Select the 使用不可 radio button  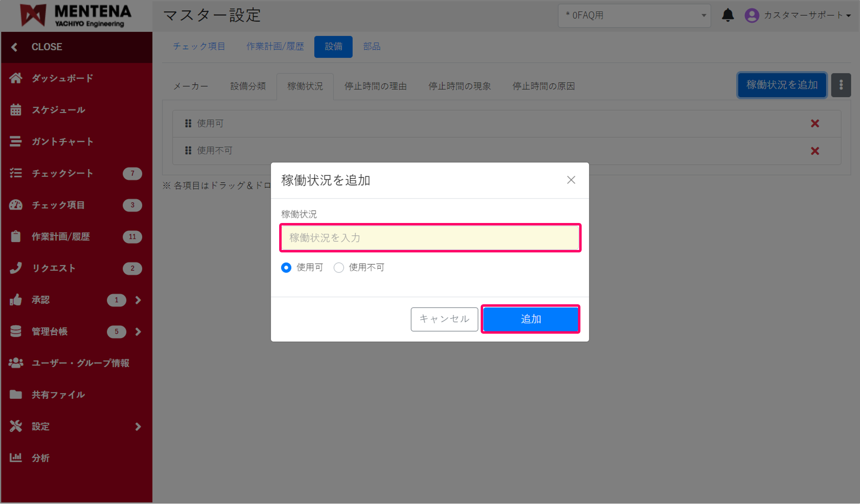(x=339, y=268)
